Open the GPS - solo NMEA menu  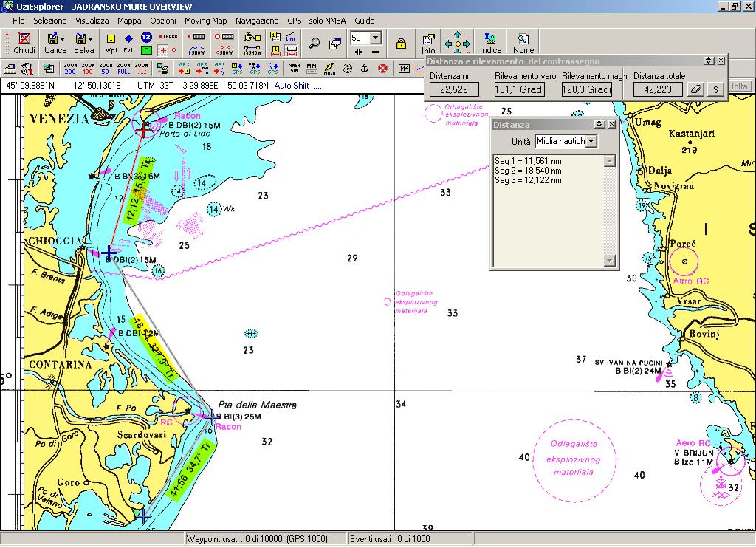point(317,21)
